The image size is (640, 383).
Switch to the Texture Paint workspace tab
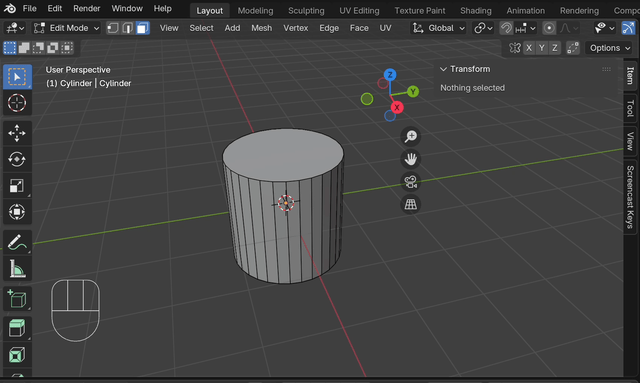[x=420, y=11]
